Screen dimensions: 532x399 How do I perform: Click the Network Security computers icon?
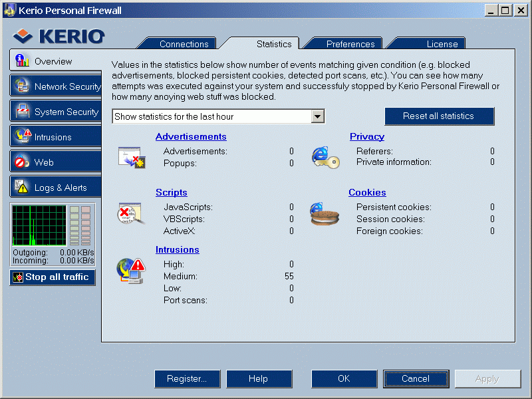(22, 86)
